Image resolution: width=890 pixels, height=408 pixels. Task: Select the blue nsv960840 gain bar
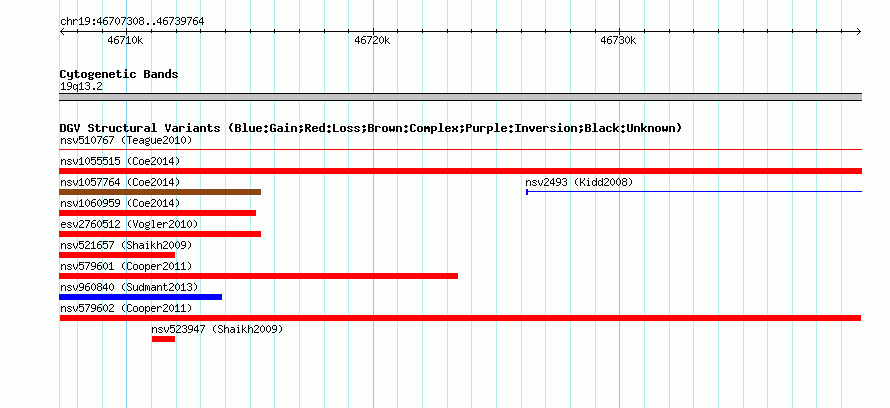pos(141,297)
